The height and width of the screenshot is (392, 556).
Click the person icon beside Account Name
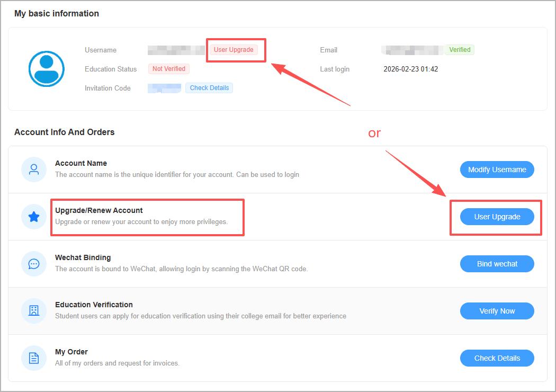point(34,170)
